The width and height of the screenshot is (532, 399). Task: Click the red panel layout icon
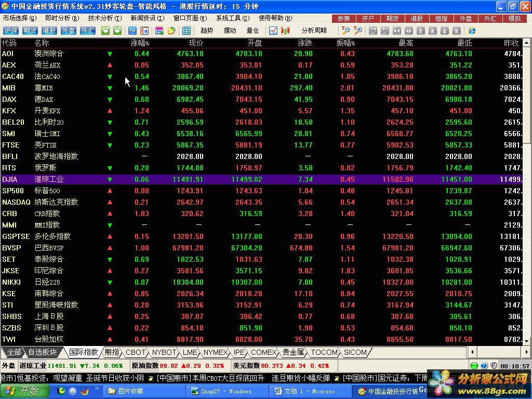pos(144,31)
